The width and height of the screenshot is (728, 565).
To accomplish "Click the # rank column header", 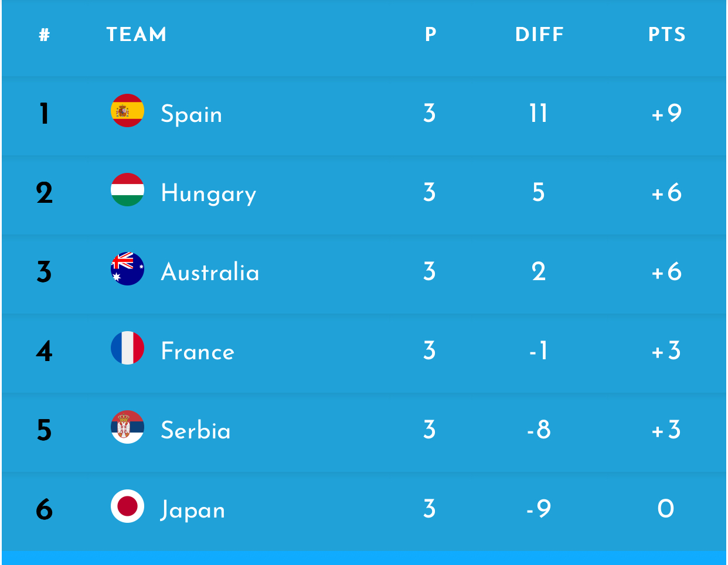I will click(44, 35).
